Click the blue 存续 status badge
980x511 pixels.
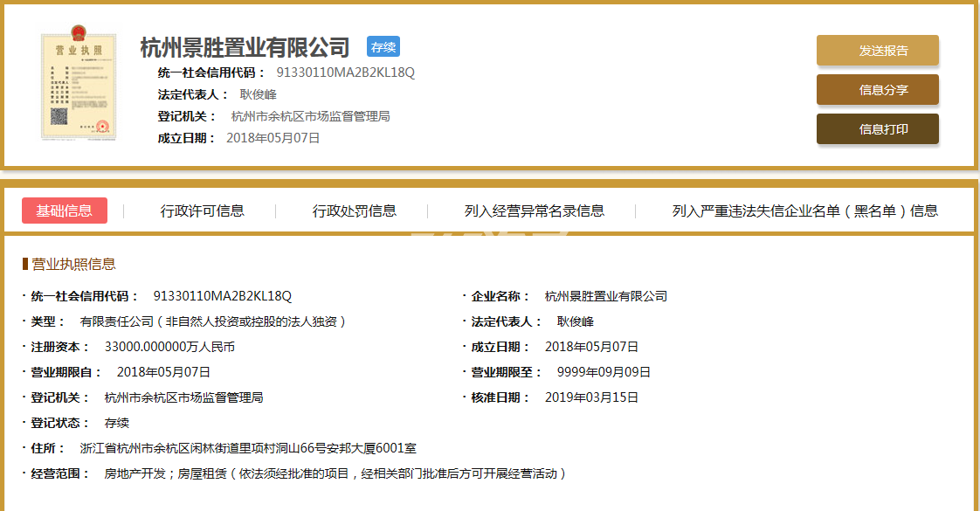pyautogui.click(x=383, y=47)
